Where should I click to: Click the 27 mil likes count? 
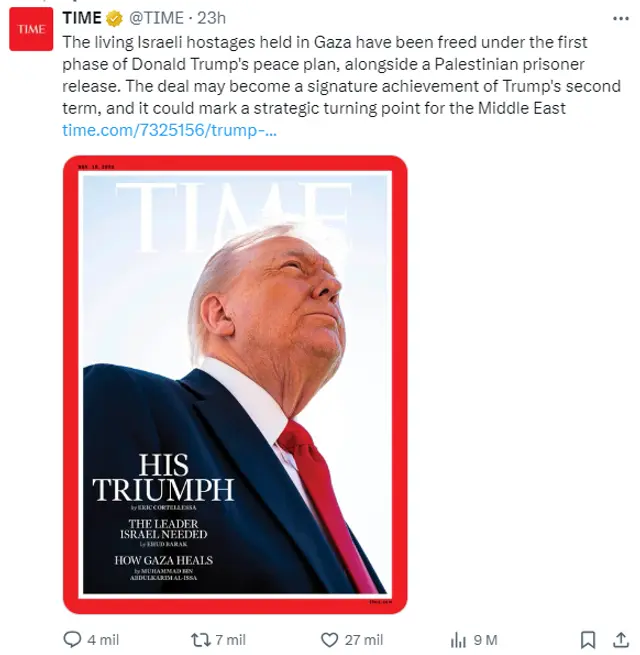pyautogui.click(x=364, y=640)
